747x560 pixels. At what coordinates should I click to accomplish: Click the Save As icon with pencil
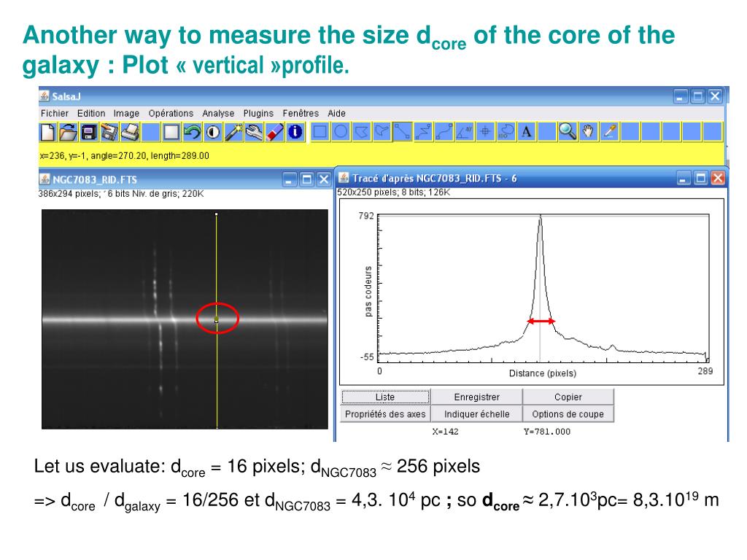click(x=109, y=132)
